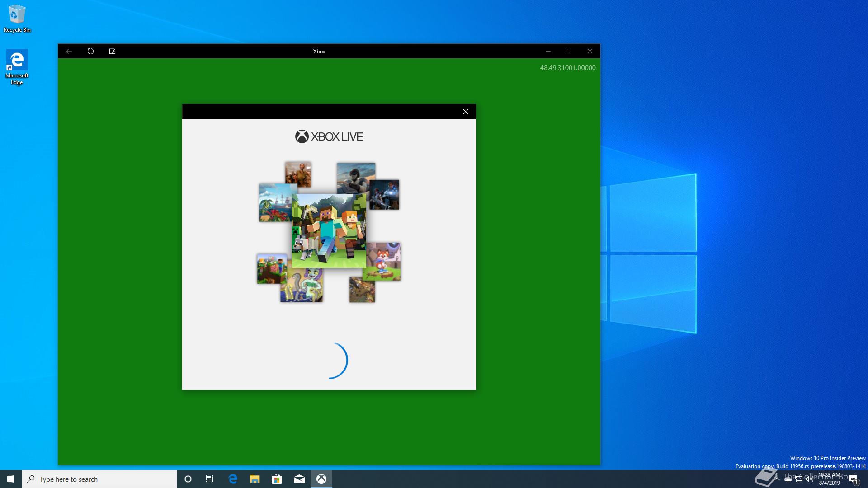This screenshot has height=488, width=868.
Task: Go back using the Xbox window back arrow
Action: point(69,52)
